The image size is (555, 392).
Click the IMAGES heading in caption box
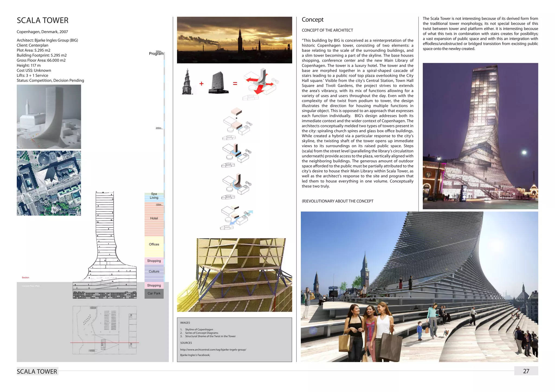point(185,323)
